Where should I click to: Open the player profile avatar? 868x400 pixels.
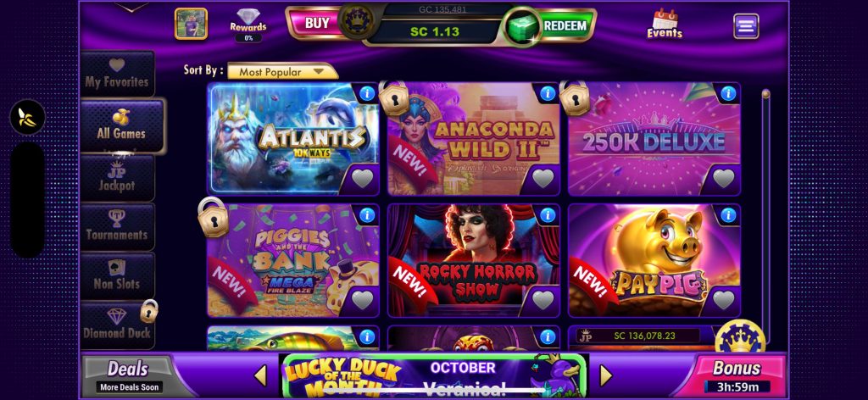coord(191,24)
